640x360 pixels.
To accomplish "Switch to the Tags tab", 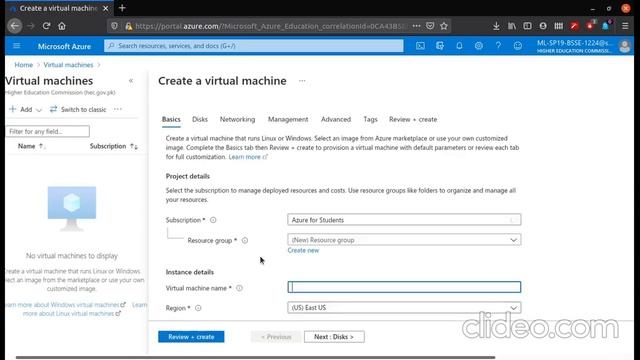I will coord(370,119).
